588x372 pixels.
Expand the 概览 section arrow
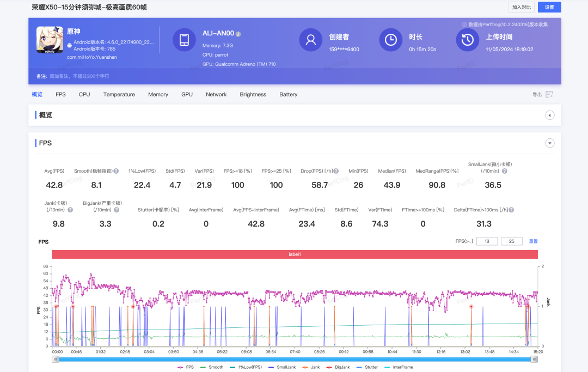pyautogui.click(x=550, y=115)
